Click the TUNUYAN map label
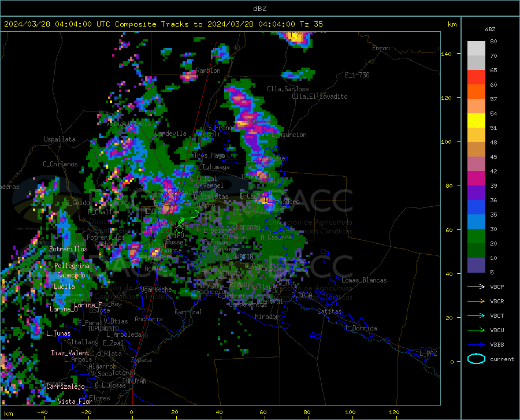The image size is (520, 420). tap(134, 381)
